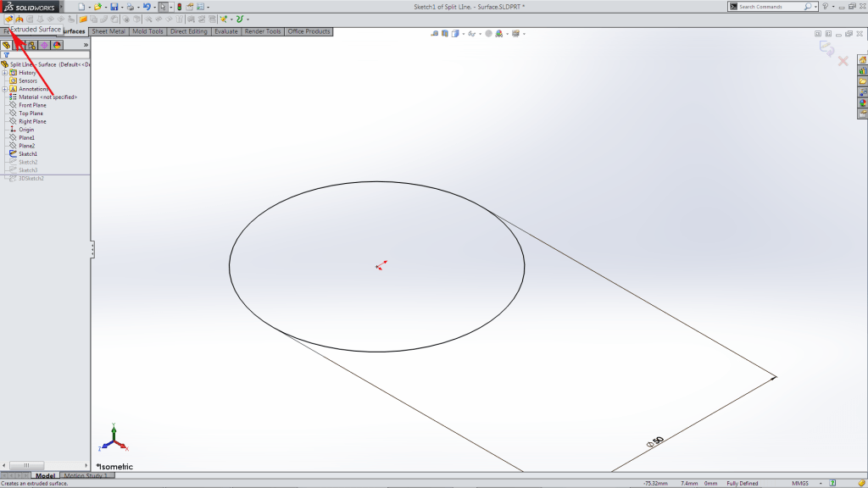Open the PropertyManager panel tab
The image size is (868, 488).
coord(20,44)
